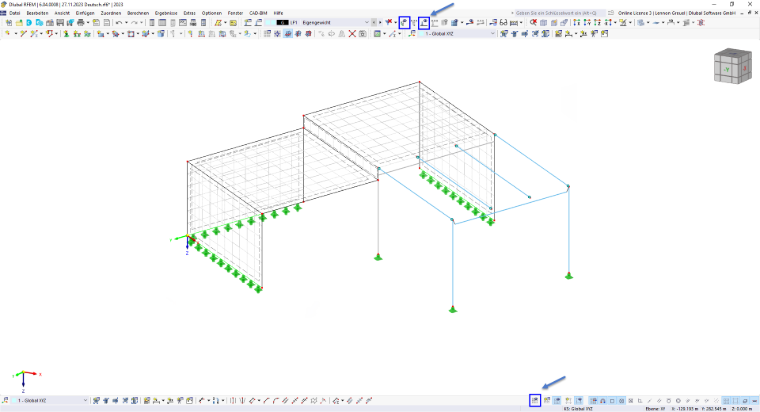Click the second blue-boxed icon under the arrow

point(424,22)
